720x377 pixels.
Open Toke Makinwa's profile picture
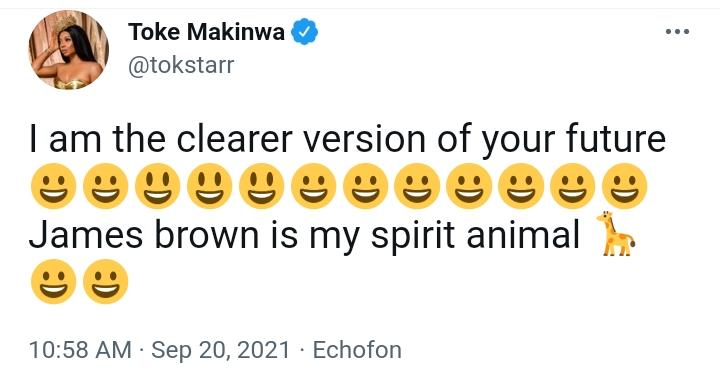pos(68,50)
